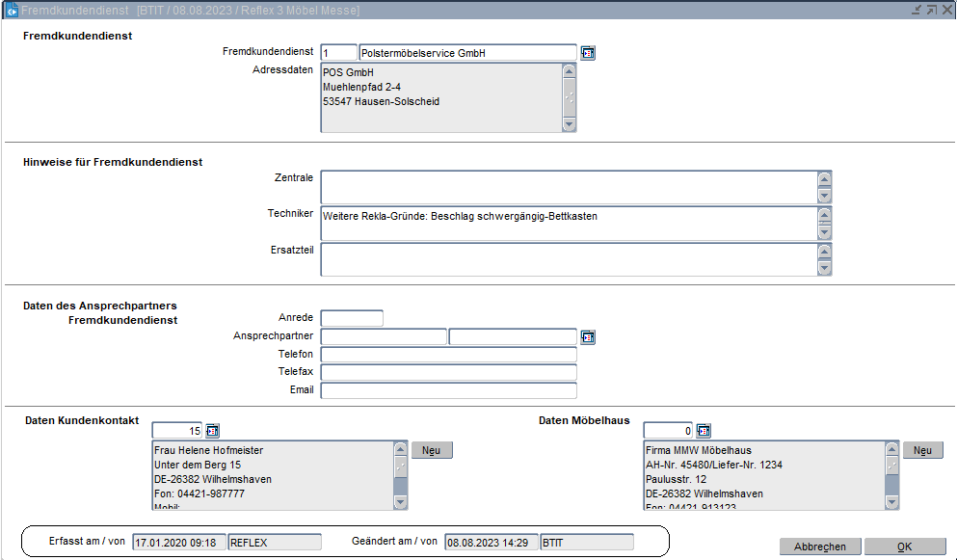Confirm the dialog with OK
This screenshot has height=560, width=957.
coord(904,547)
